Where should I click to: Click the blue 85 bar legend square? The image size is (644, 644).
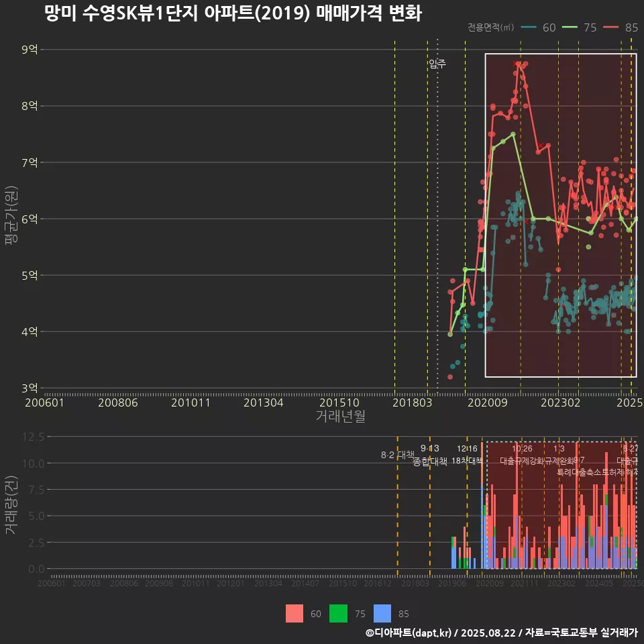pos(382,613)
